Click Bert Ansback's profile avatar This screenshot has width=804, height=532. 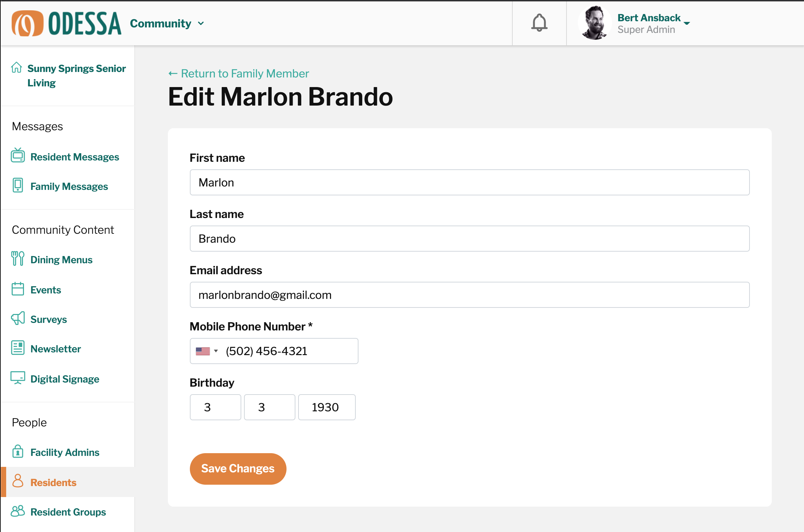(595, 23)
